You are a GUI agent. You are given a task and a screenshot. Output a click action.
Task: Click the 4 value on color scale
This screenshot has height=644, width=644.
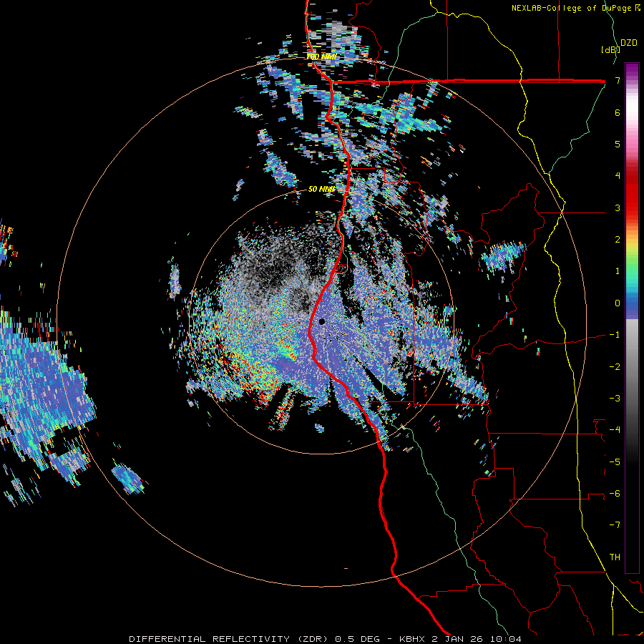pos(618,176)
